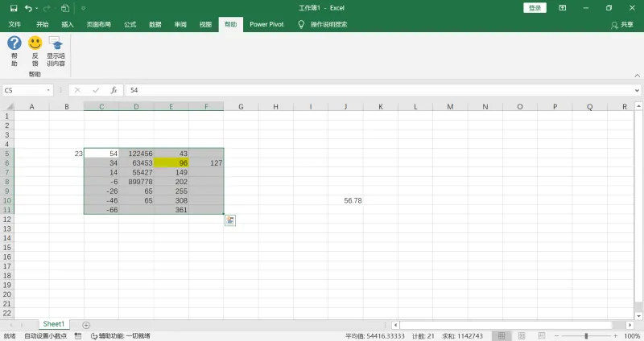The height and width of the screenshot is (341, 644).
Task: Click the Insert Function fx icon
Action: pos(114,90)
